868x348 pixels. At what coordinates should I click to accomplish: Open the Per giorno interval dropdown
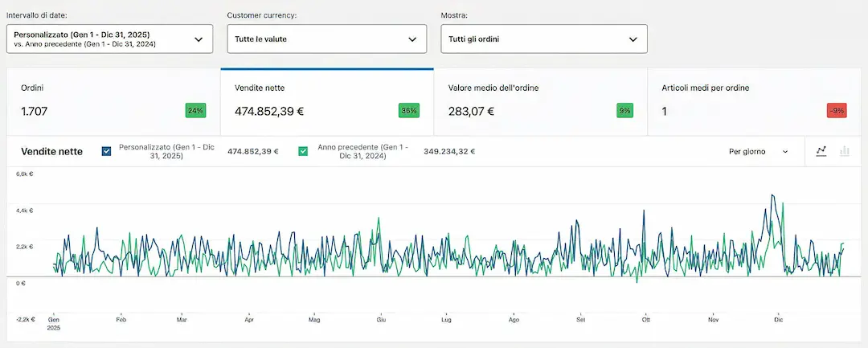[758, 151]
